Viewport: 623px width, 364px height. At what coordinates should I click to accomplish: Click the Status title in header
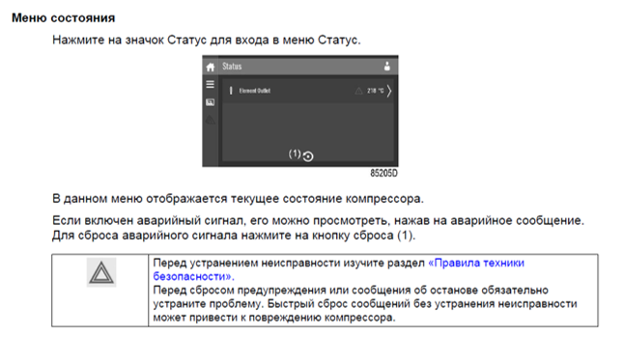pyautogui.click(x=232, y=67)
